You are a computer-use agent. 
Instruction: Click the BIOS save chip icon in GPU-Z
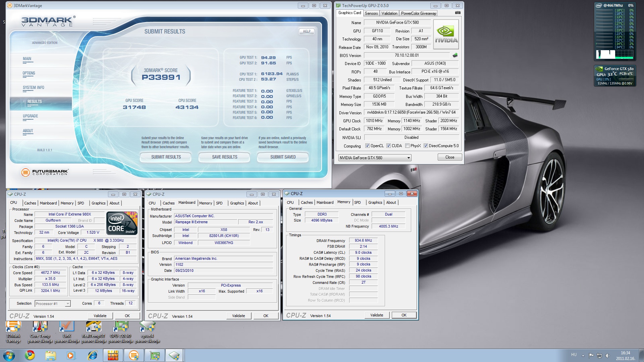455,55
